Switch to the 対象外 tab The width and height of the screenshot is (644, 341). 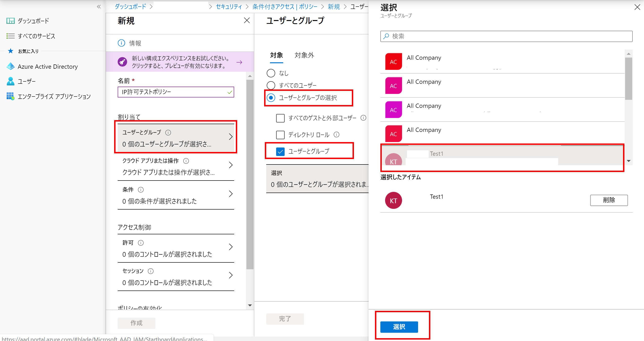304,55
